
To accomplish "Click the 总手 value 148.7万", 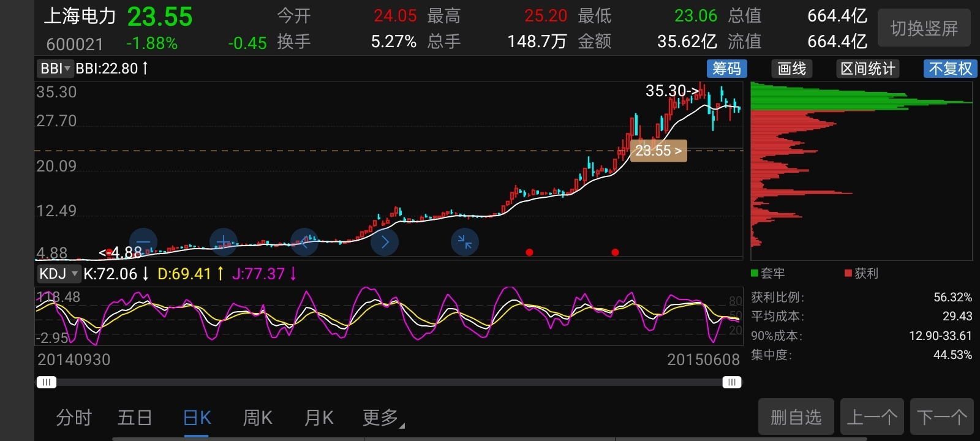I will [x=537, y=42].
